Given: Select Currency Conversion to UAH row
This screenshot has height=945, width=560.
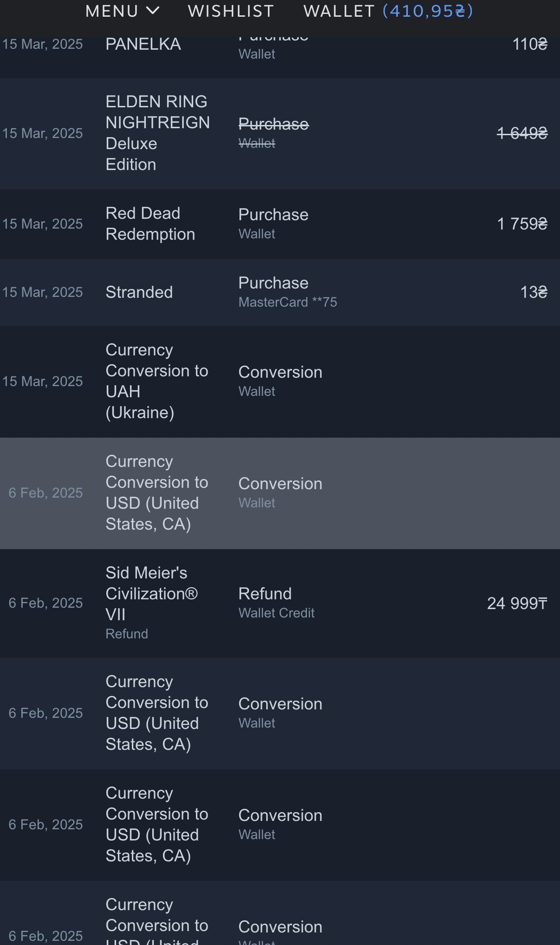Looking at the screenshot, I should point(156,381).
